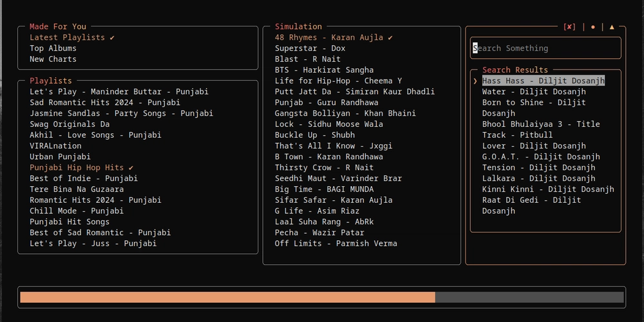
Task: Select Born to Shine search result
Action: [x=534, y=108]
